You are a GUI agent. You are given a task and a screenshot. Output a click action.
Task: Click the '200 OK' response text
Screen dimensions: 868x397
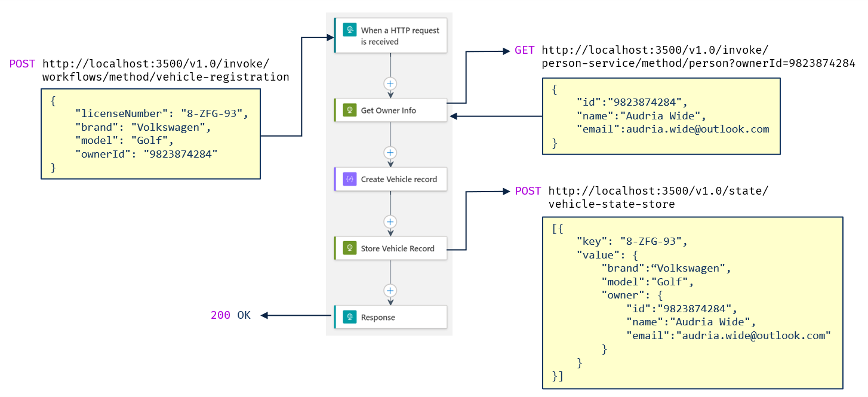[230, 315]
